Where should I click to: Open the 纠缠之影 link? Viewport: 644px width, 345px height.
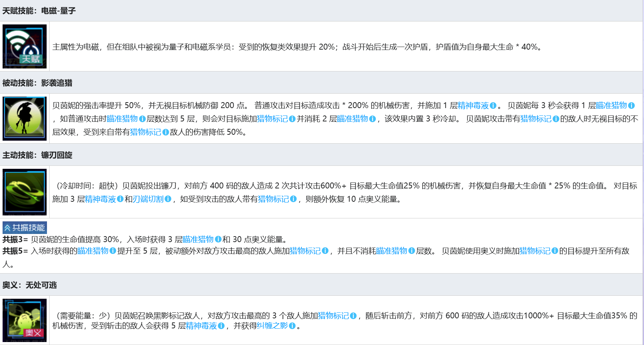pos(272,326)
